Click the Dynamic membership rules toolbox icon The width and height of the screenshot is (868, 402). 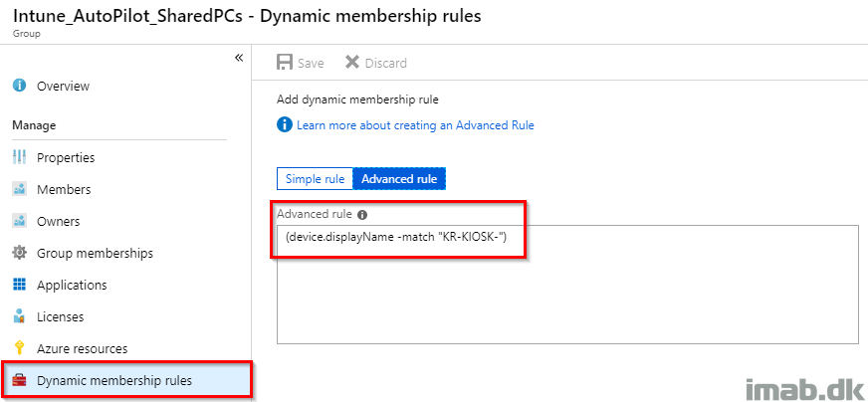click(19, 380)
